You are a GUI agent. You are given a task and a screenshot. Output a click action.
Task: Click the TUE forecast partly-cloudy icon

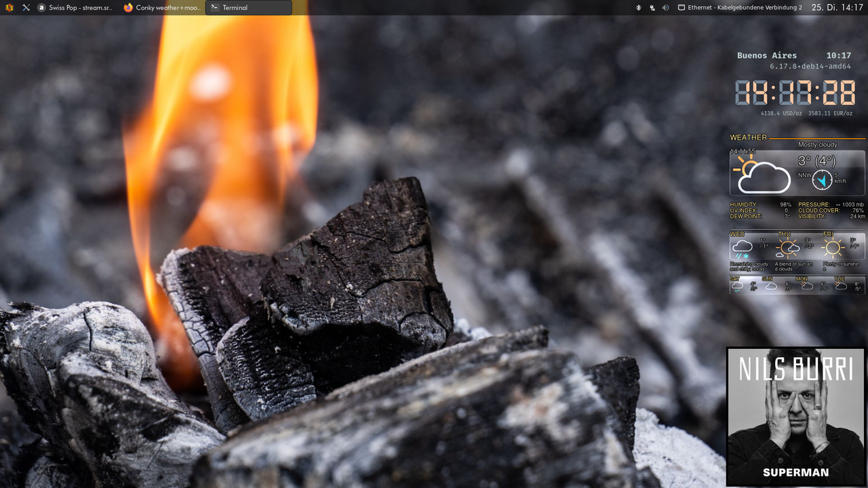click(x=841, y=286)
